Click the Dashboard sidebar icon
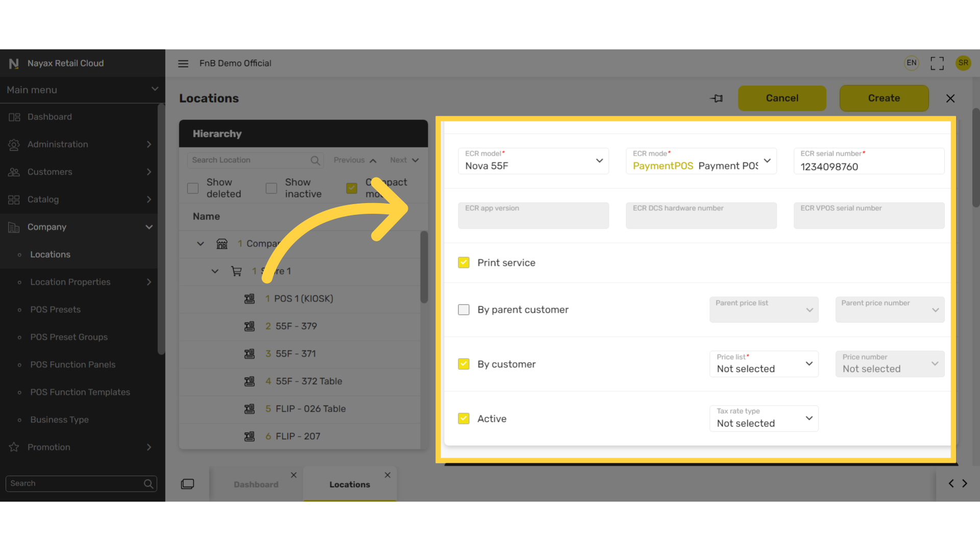Viewport: 980px width, 551px height. (x=14, y=117)
